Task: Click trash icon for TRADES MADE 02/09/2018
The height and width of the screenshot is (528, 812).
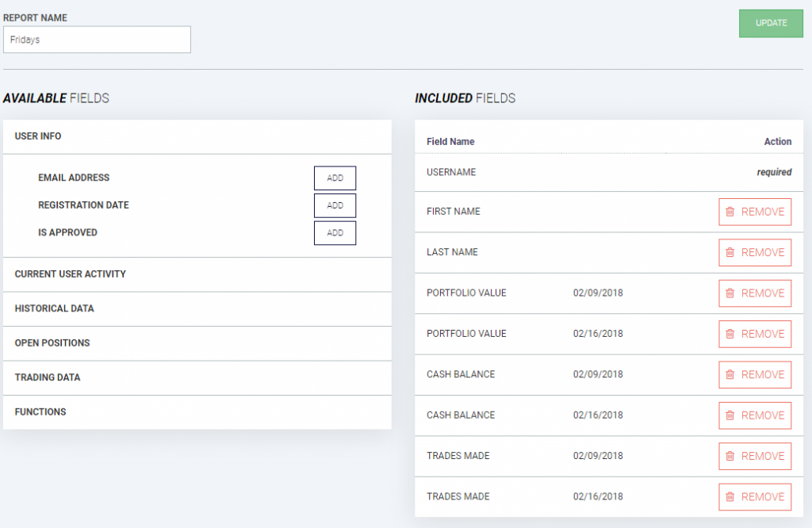Action: [x=730, y=456]
